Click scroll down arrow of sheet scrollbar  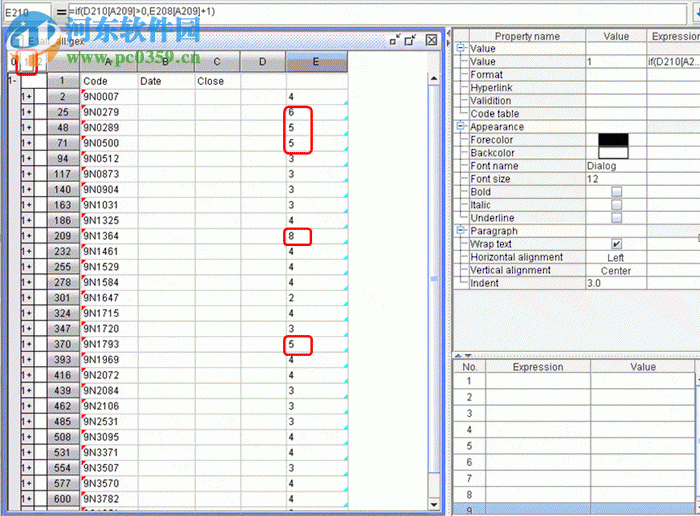pos(434,505)
